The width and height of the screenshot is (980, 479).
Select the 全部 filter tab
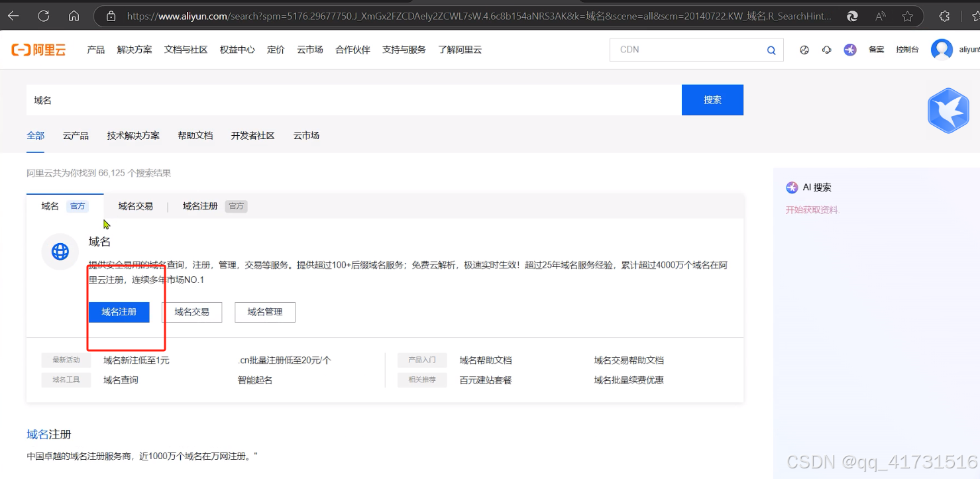pos(36,135)
